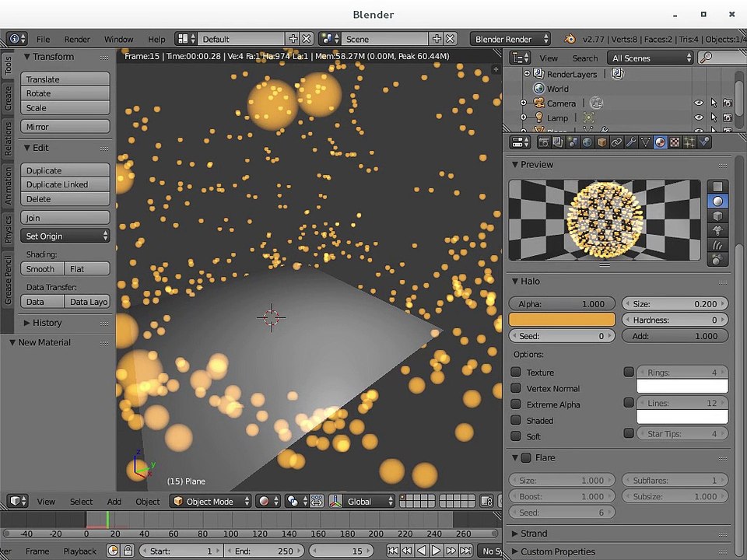
Task: Open the Object Data tab (triangle icon)
Action: pyautogui.click(x=646, y=142)
